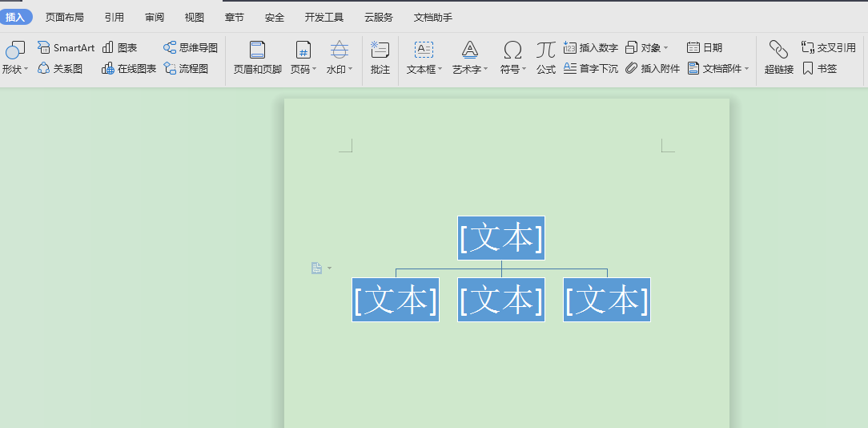Switch to the References (引用) tab
This screenshot has height=428, width=868.
coord(114,17)
